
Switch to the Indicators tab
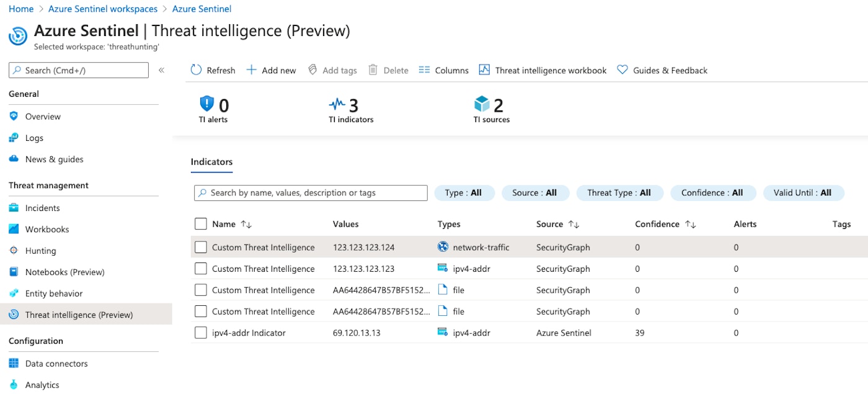[211, 162]
